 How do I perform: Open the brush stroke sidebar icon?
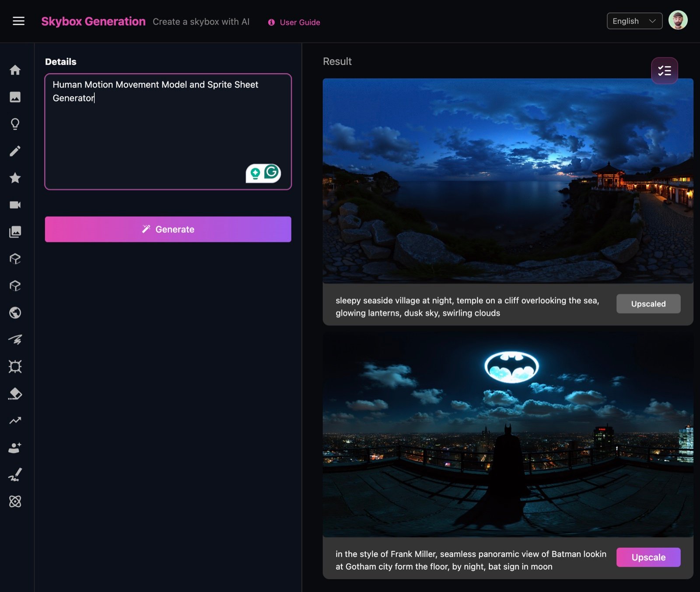[15, 475]
